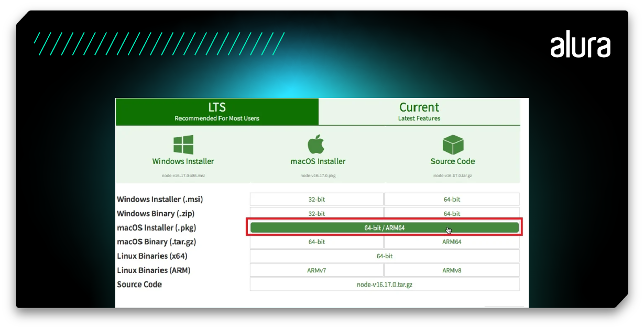Click the Linux Binaries (x64) row label
The image size is (644, 329).
(152, 256)
